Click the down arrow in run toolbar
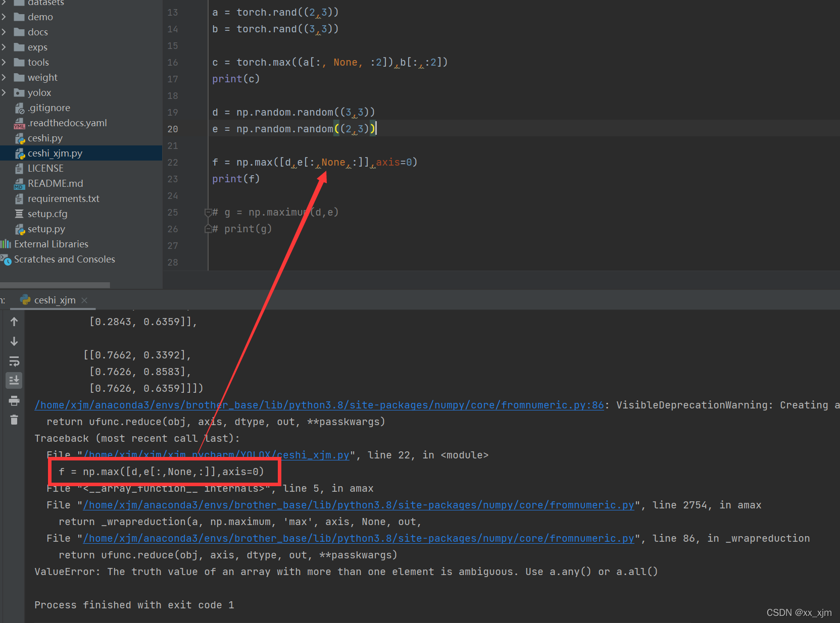This screenshot has height=623, width=840. [x=14, y=342]
